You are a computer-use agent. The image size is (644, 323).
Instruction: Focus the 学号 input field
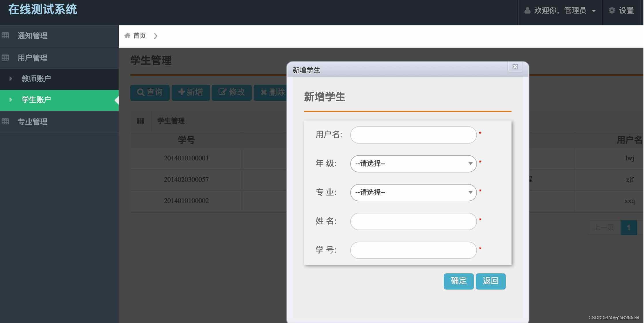click(413, 250)
